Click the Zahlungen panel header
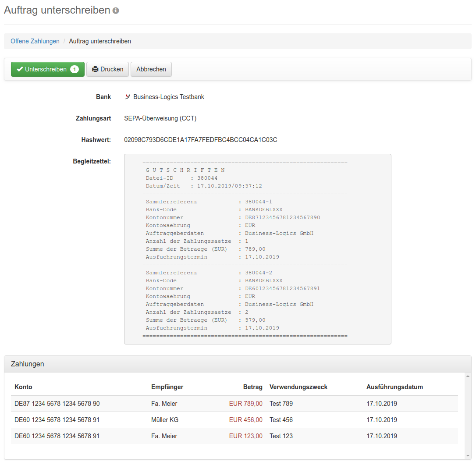 click(238, 364)
